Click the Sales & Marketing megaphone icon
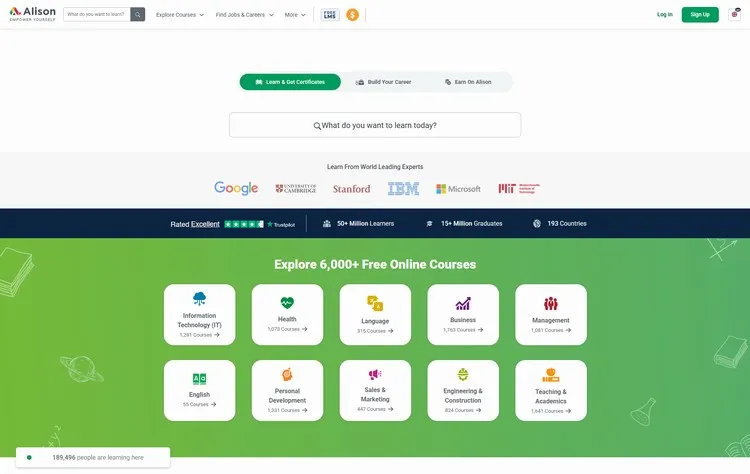 (x=375, y=374)
